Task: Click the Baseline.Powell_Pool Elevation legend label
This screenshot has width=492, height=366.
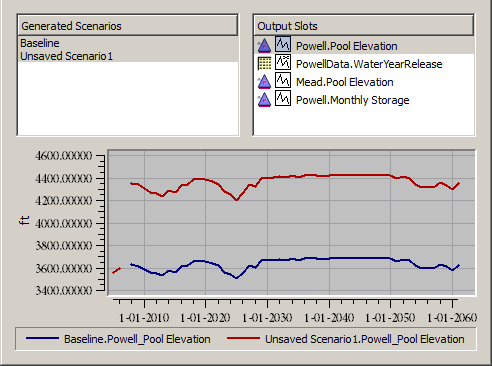Action: 137,339
